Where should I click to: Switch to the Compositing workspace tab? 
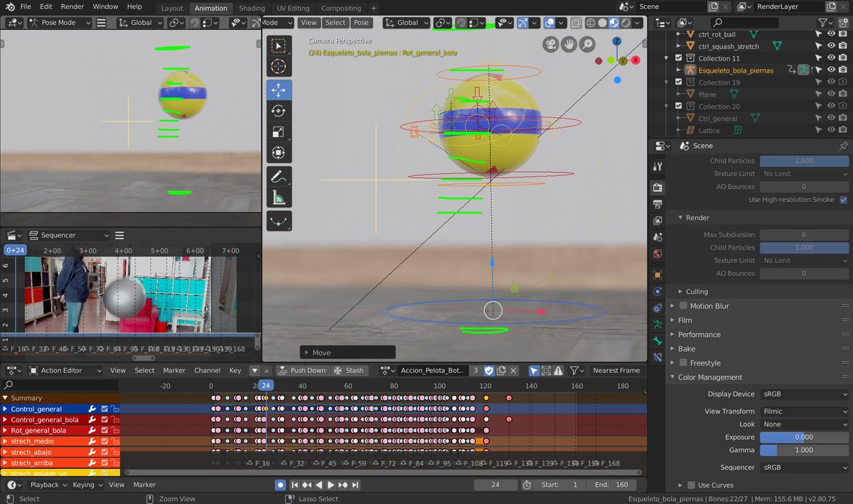[340, 9]
